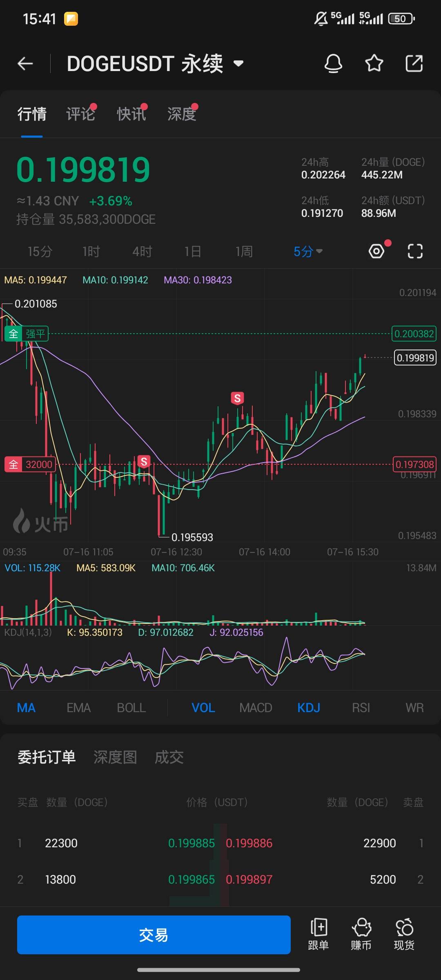441x980 pixels.
Task: Tap the 0.197308 entry price tag
Action: click(414, 464)
